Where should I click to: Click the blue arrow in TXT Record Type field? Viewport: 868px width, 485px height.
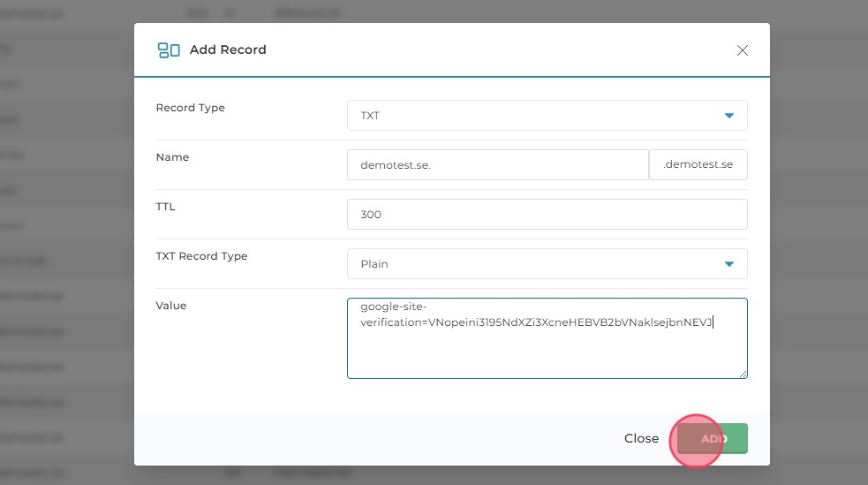(x=728, y=264)
